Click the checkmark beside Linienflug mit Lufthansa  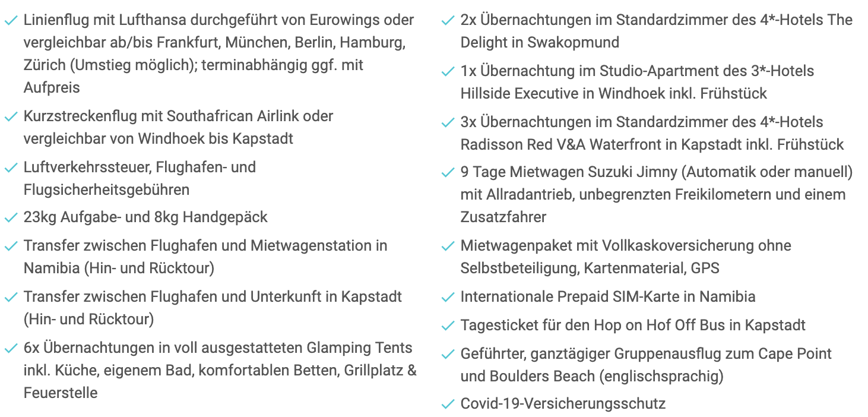pos(11,21)
